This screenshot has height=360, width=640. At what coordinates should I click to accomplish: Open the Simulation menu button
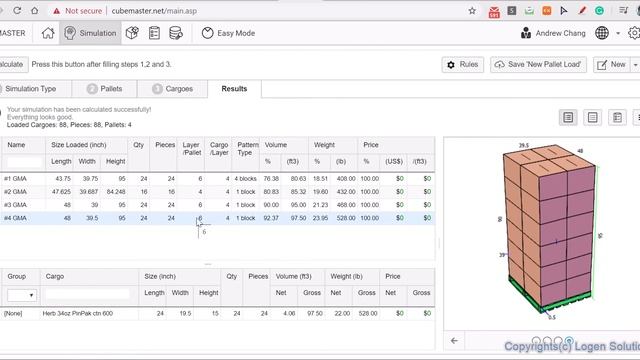point(90,33)
